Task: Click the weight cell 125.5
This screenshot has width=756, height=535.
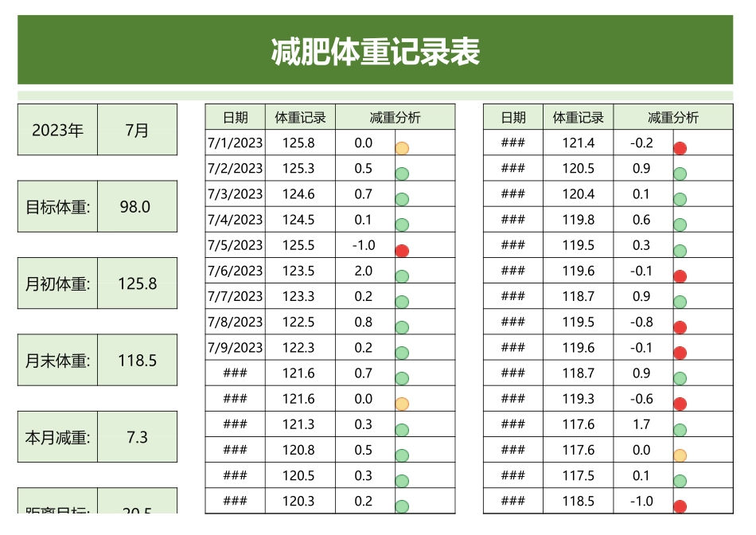Action: tap(300, 245)
